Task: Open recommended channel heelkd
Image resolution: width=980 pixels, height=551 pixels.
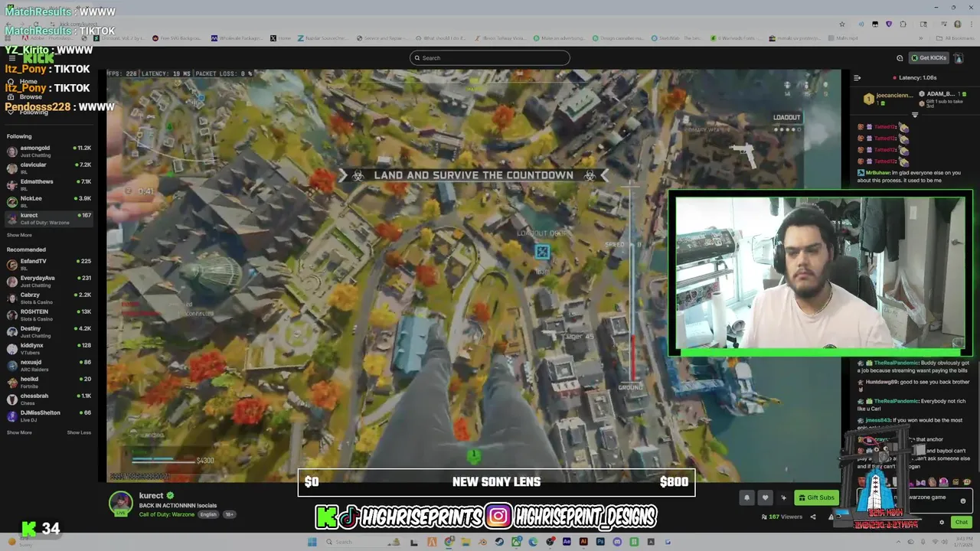Action: [x=49, y=382]
